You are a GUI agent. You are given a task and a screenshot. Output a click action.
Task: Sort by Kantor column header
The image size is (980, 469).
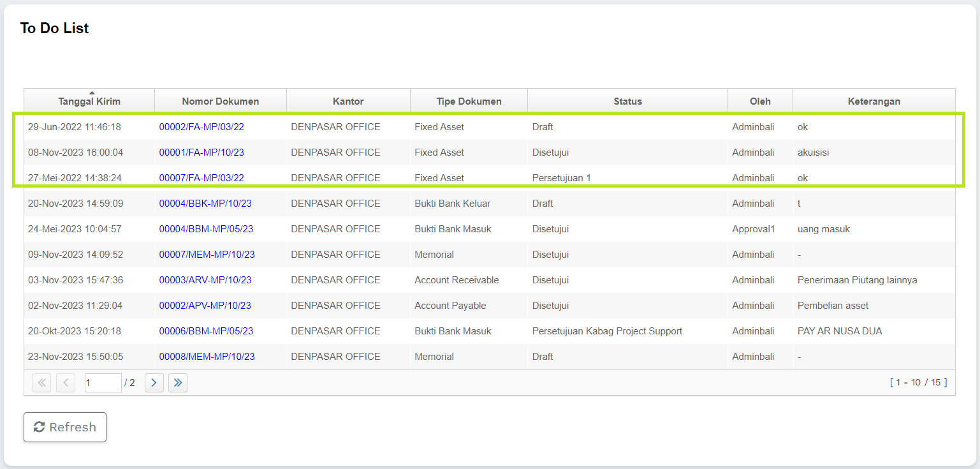click(x=348, y=101)
